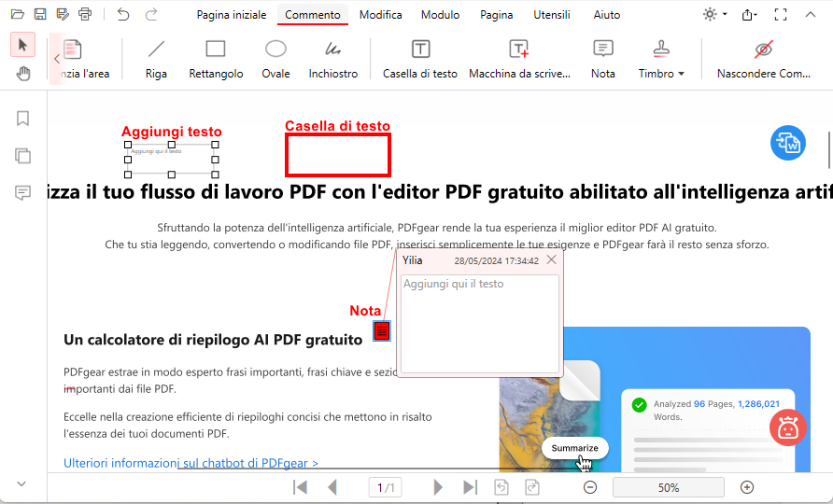833x504 pixels.
Task: Open the Utensili tab
Action: coord(551,15)
